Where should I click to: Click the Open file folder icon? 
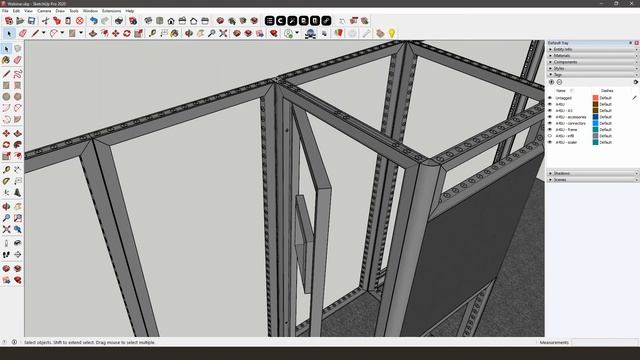tap(20, 20)
